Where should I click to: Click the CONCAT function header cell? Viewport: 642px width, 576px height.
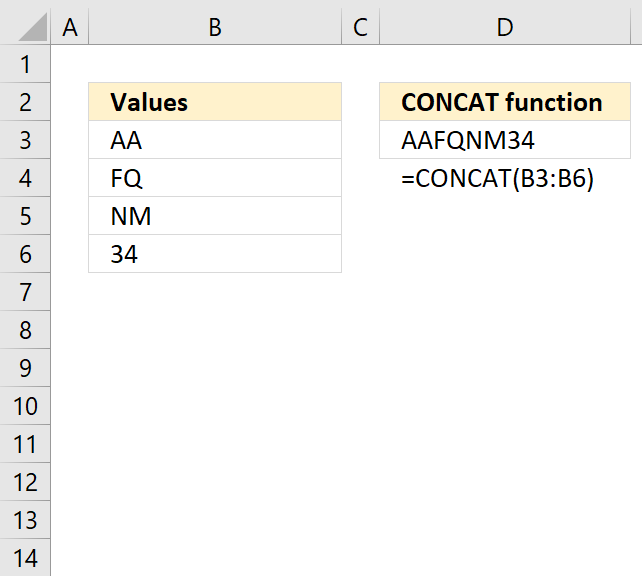pos(505,102)
